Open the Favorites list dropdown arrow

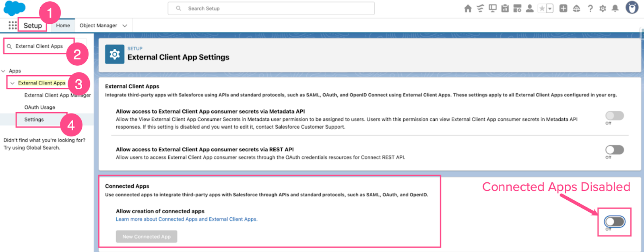coord(550,8)
